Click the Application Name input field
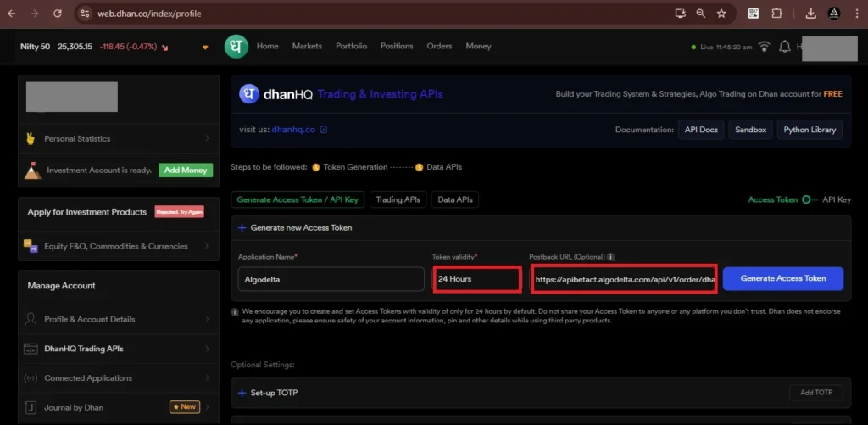Screen dimensions: 868x425 click(x=331, y=279)
